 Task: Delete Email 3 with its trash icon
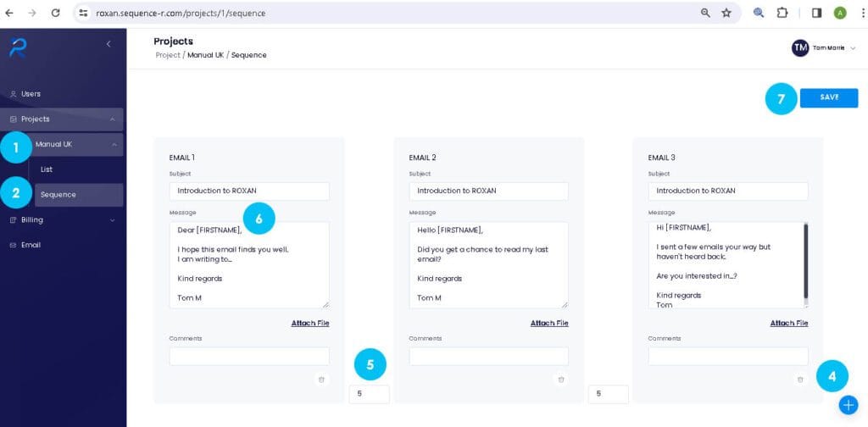click(x=800, y=380)
